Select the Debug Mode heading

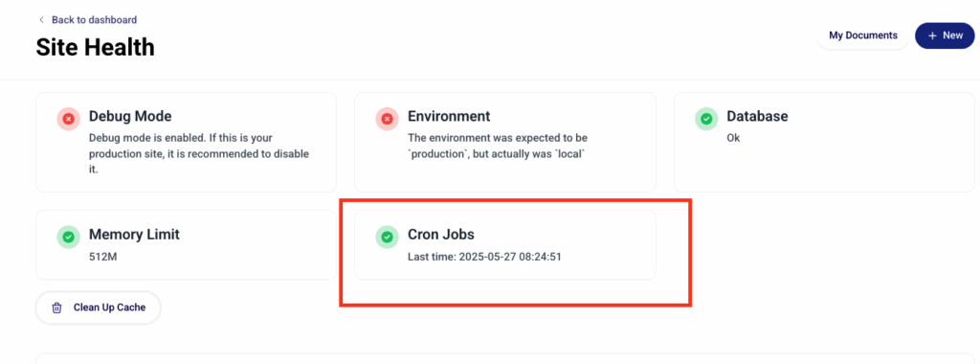point(130,116)
